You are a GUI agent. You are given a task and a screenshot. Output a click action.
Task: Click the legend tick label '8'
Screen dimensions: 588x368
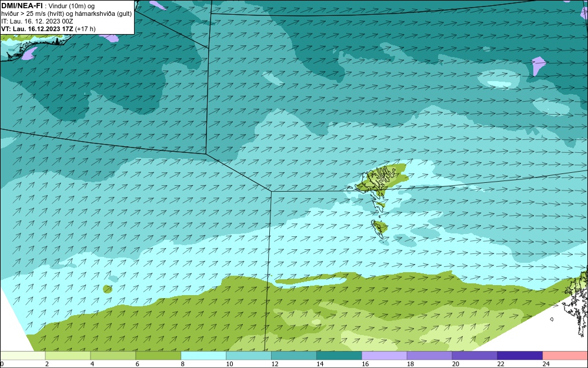(183, 364)
